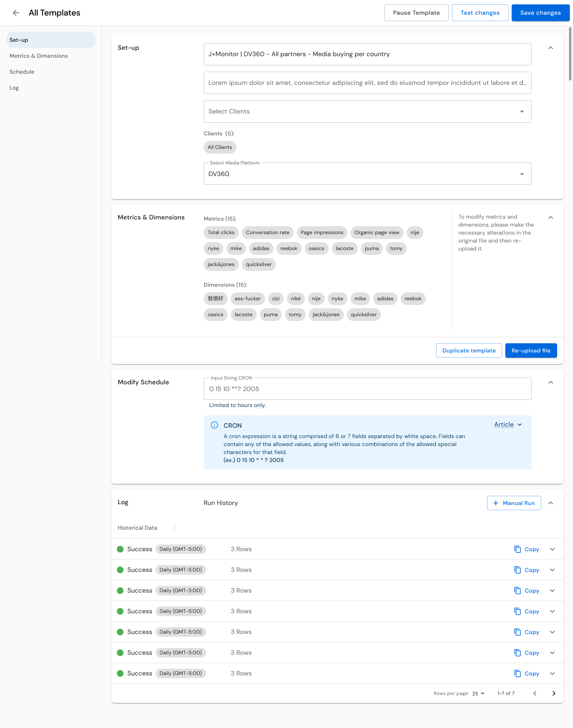Click the All Clients chip
This screenshot has width=573, height=728.
click(220, 147)
